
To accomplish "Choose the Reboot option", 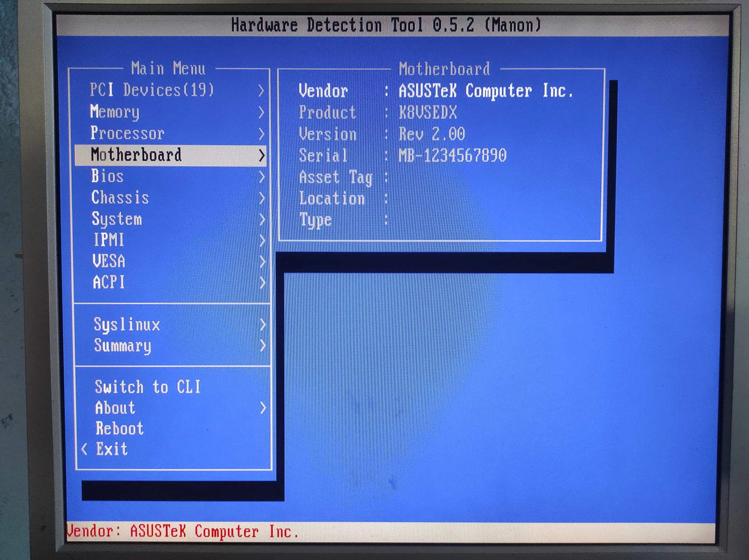I will coord(173,429).
